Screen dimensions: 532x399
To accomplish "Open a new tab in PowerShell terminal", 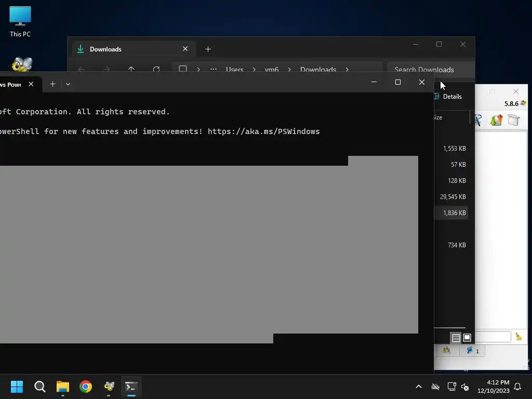I will tap(52, 84).
